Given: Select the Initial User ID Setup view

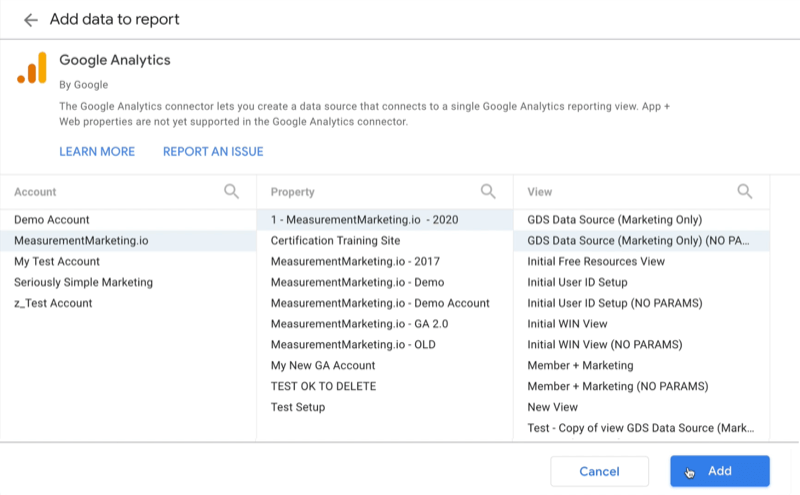Looking at the screenshot, I should pos(641,282).
